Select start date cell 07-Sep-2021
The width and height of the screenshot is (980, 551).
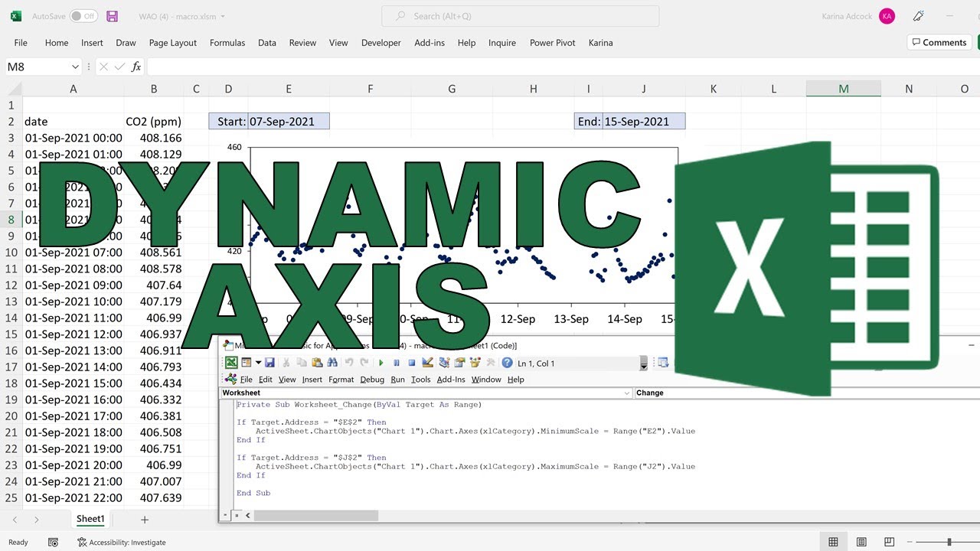(289, 121)
